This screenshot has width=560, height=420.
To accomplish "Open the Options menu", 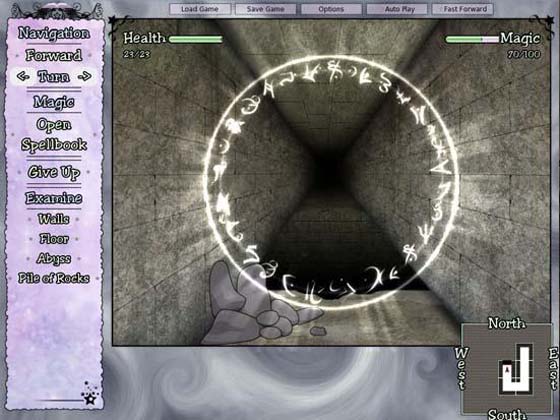I will pos(331,9).
